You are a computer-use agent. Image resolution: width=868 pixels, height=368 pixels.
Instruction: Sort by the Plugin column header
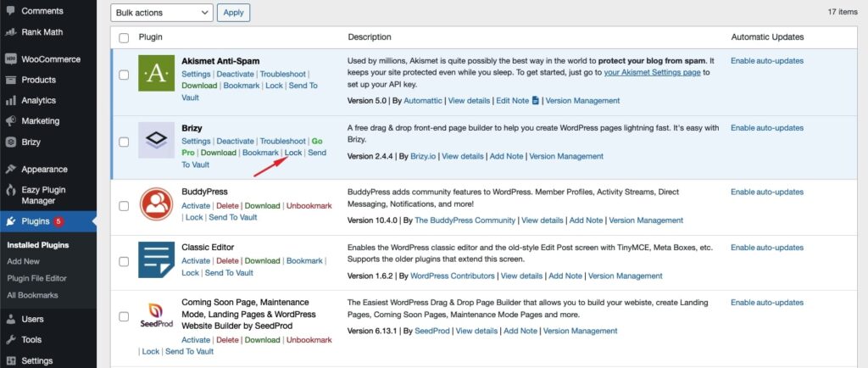coord(150,37)
